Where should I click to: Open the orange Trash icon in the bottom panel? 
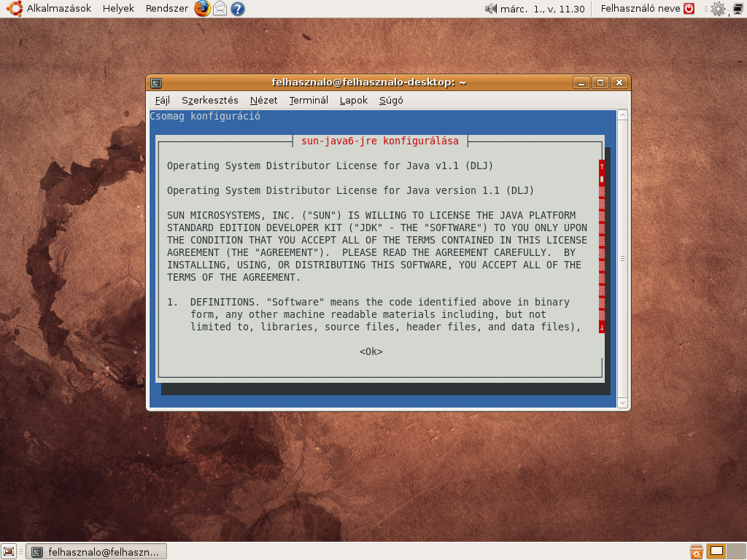click(x=696, y=551)
